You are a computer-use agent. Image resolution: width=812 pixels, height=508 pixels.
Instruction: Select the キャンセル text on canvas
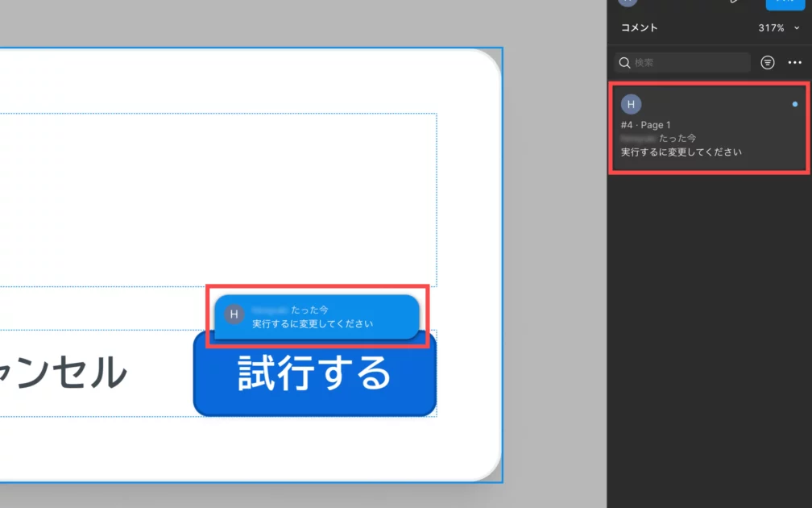coord(64,373)
